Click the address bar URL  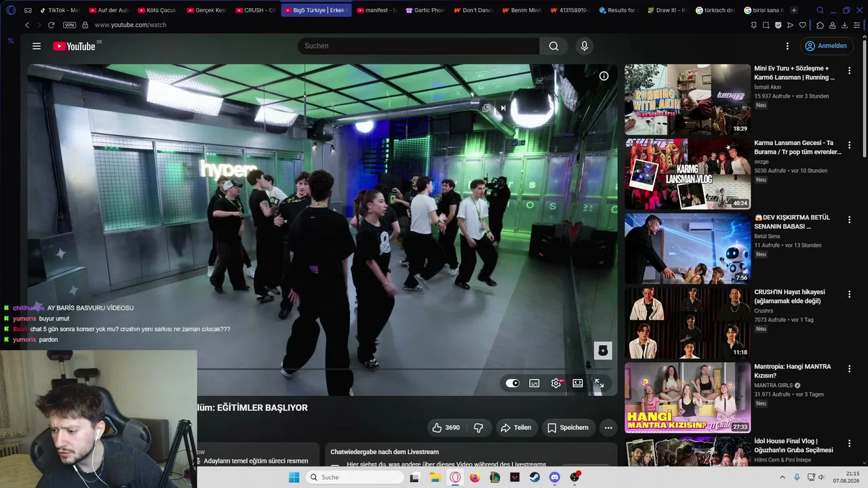point(130,25)
